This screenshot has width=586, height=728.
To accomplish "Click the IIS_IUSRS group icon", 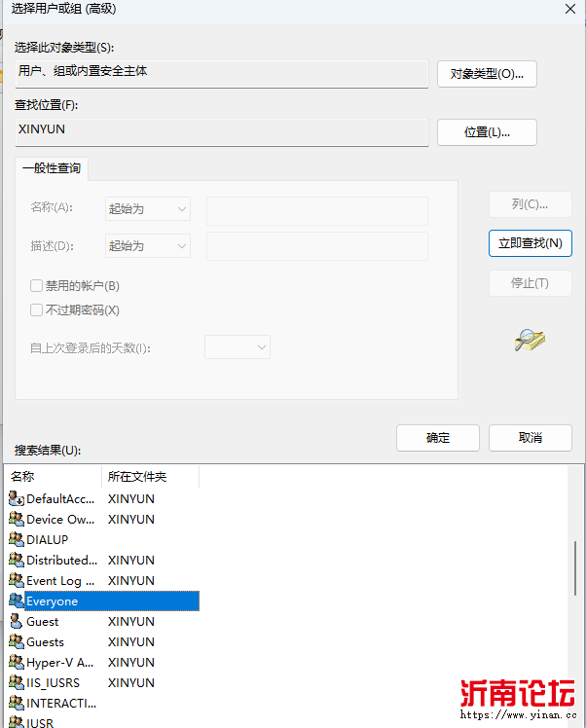I will 16,683.
